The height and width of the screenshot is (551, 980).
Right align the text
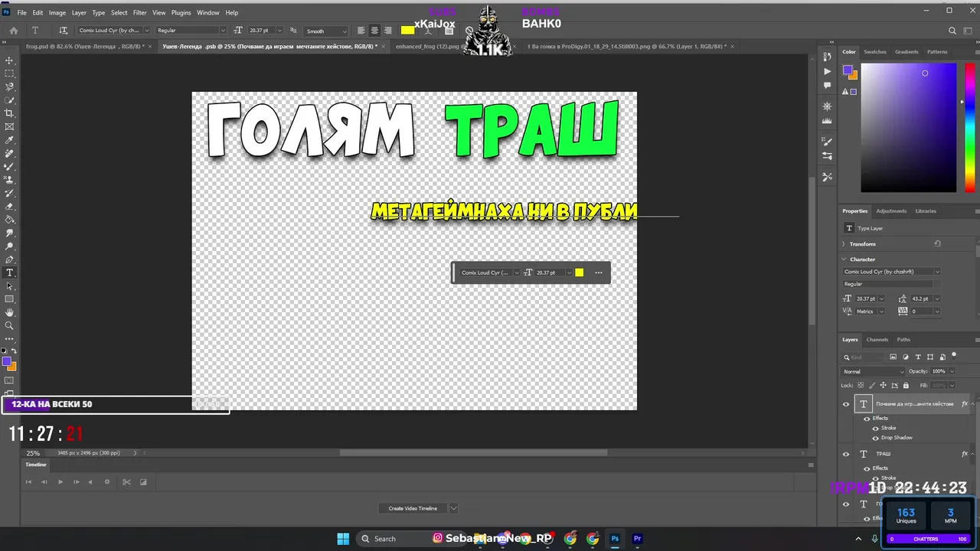click(x=387, y=31)
